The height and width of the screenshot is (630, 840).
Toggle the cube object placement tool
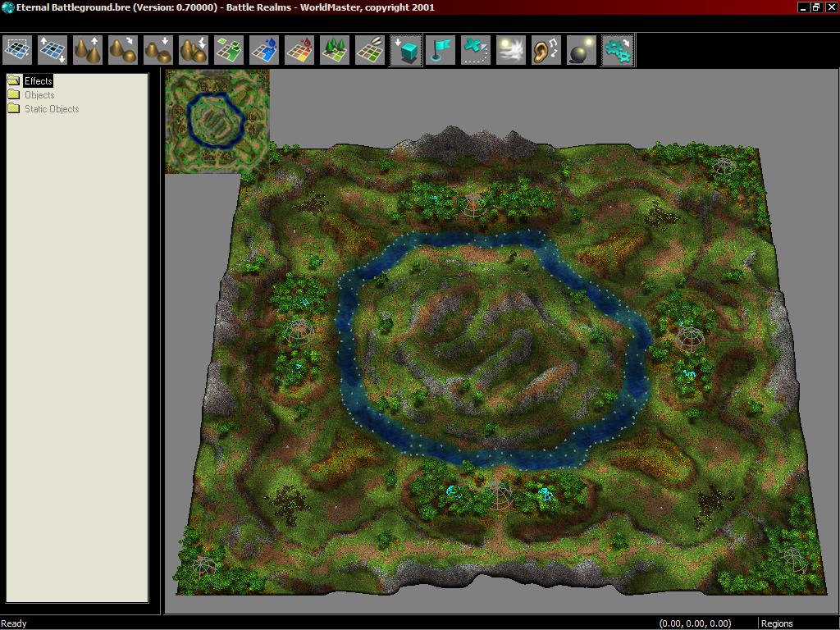(405, 49)
